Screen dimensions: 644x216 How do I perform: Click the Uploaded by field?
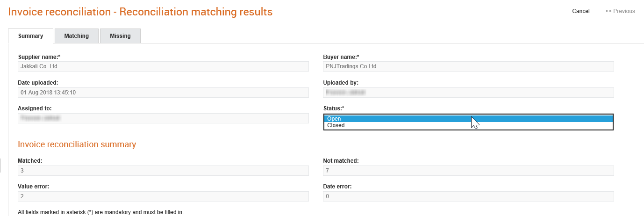[x=468, y=93]
